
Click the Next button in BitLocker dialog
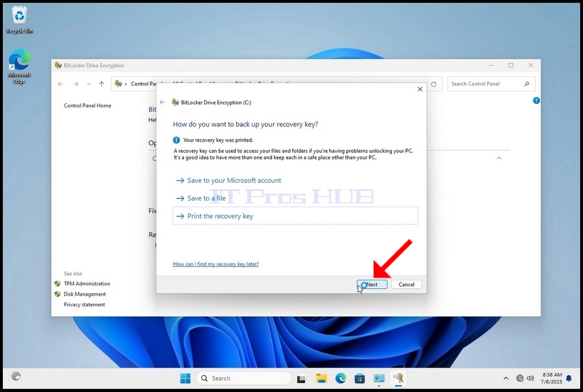pyautogui.click(x=372, y=284)
